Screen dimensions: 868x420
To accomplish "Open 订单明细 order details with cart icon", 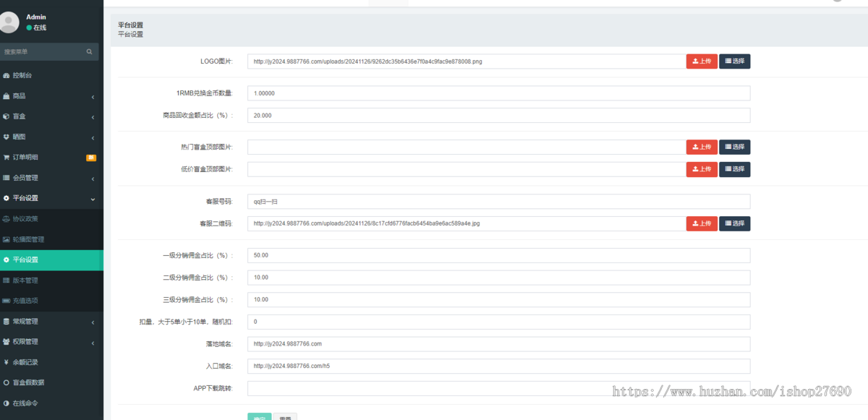I will tap(25, 157).
